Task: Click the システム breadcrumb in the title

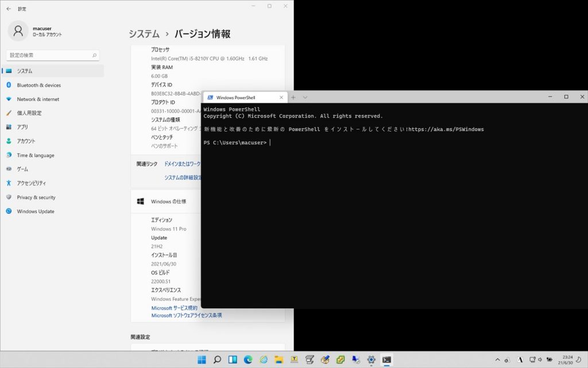Action: click(x=144, y=34)
